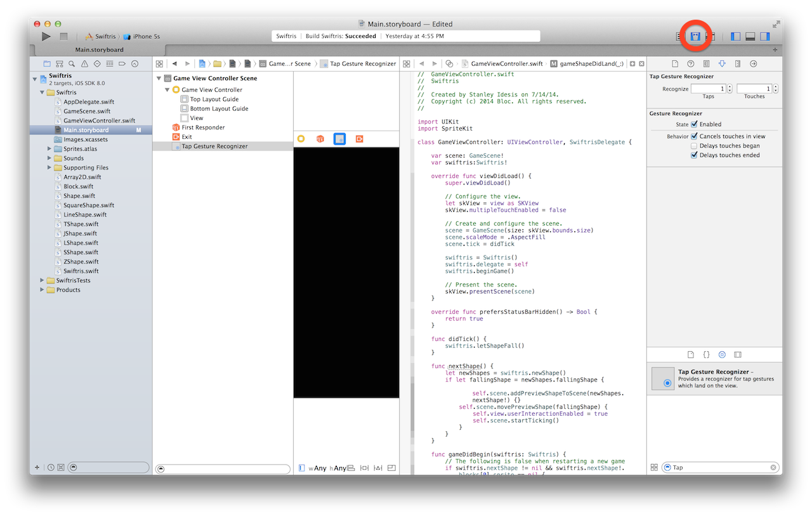Viewport: 812px width, 516px height.
Task: Open the Issue navigator
Action: [x=84, y=64]
